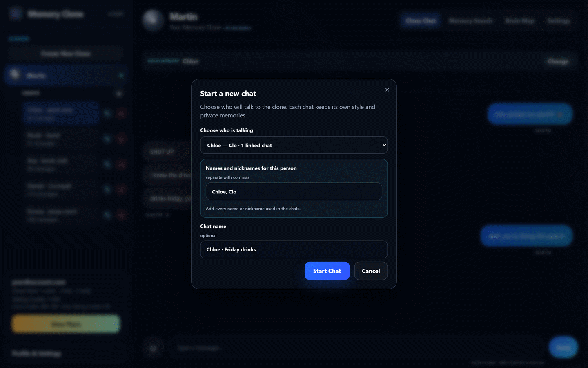Click the Send message button
The height and width of the screenshot is (368, 588).
[563, 347]
